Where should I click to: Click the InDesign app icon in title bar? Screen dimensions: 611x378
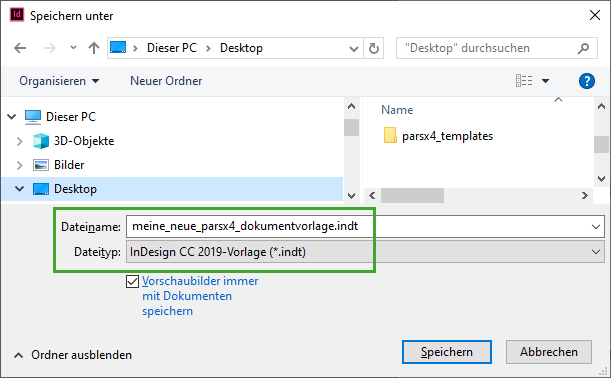click(17, 15)
